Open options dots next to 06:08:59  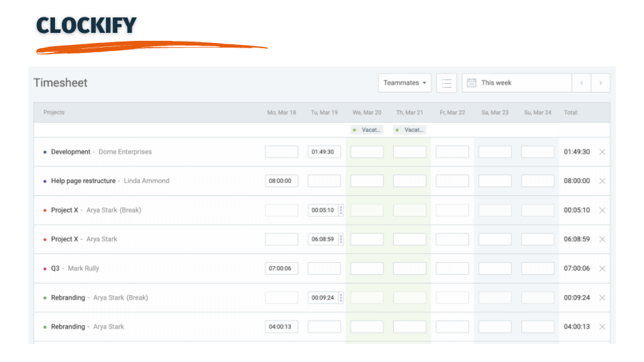click(341, 239)
